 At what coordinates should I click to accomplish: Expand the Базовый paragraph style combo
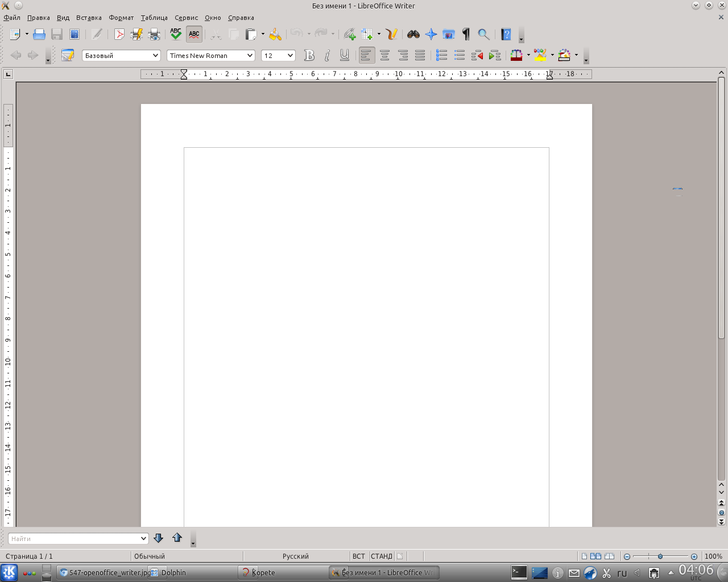pyautogui.click(x=155, y=55)
